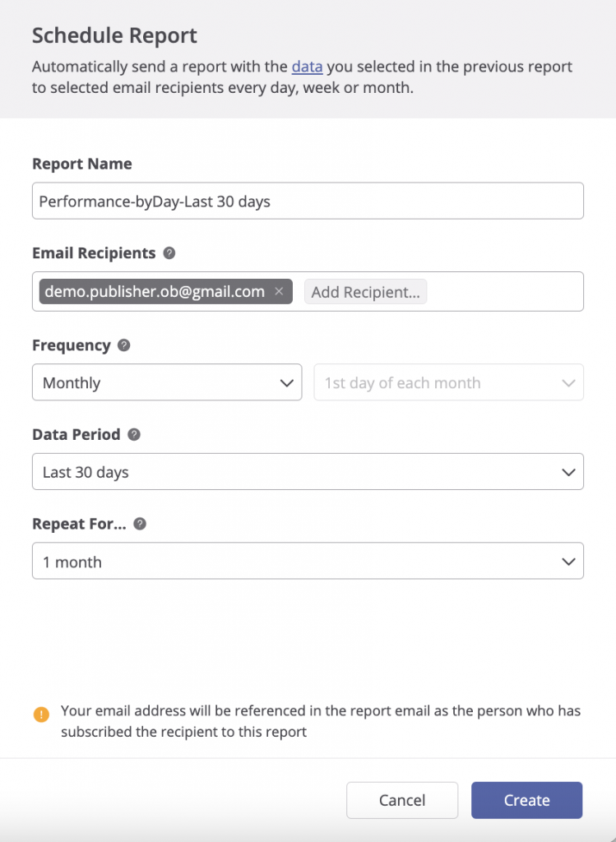Image resolution: width=616 pixels, height=842 pixels.
Task: Click help icon next to Email Recipients
Action: (x=169, y=253)
